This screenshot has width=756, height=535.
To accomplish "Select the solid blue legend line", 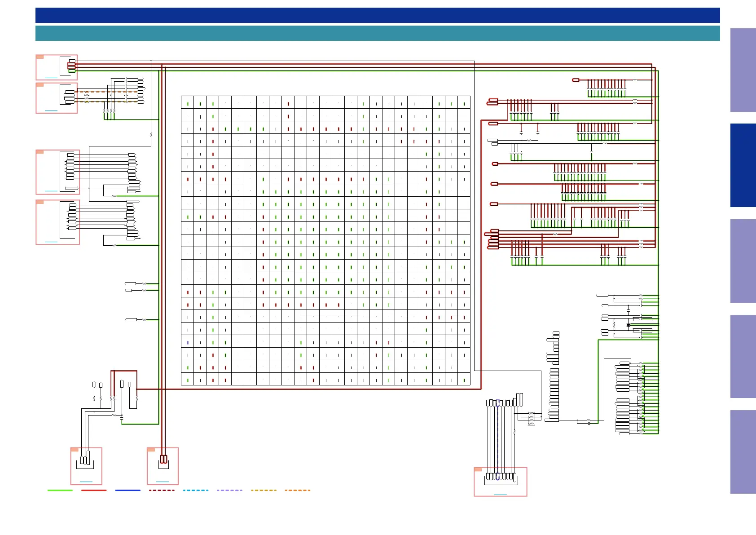I will (x=128, y=490).
